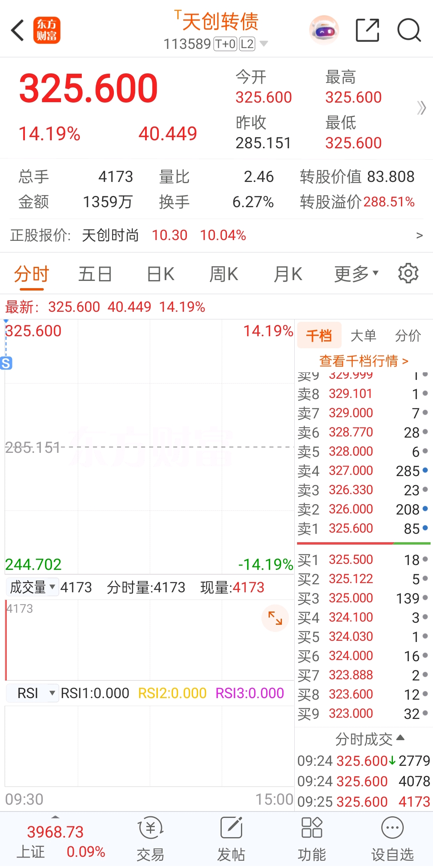
Task: Collapse the 分时成交 section
Action: [x=369, y=739]
